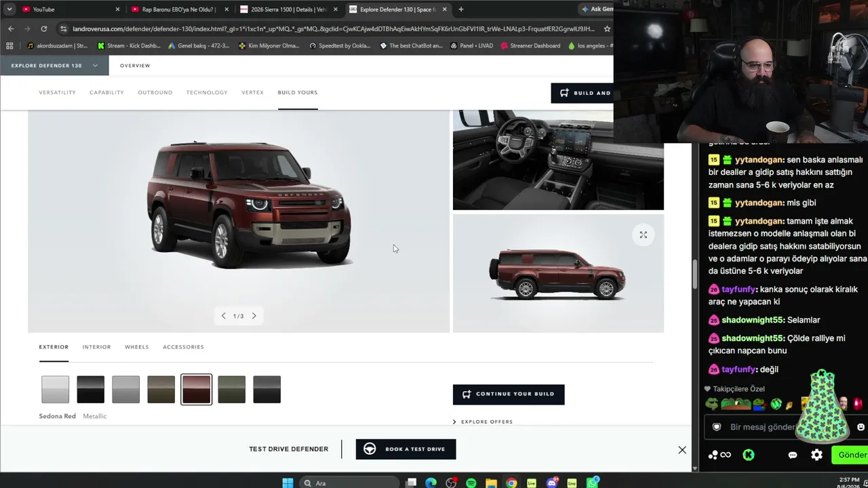The width and height of the screenshot is (868, 488).
Task: Open the bookmarks apps grid icon
Action: pos(9,46)
